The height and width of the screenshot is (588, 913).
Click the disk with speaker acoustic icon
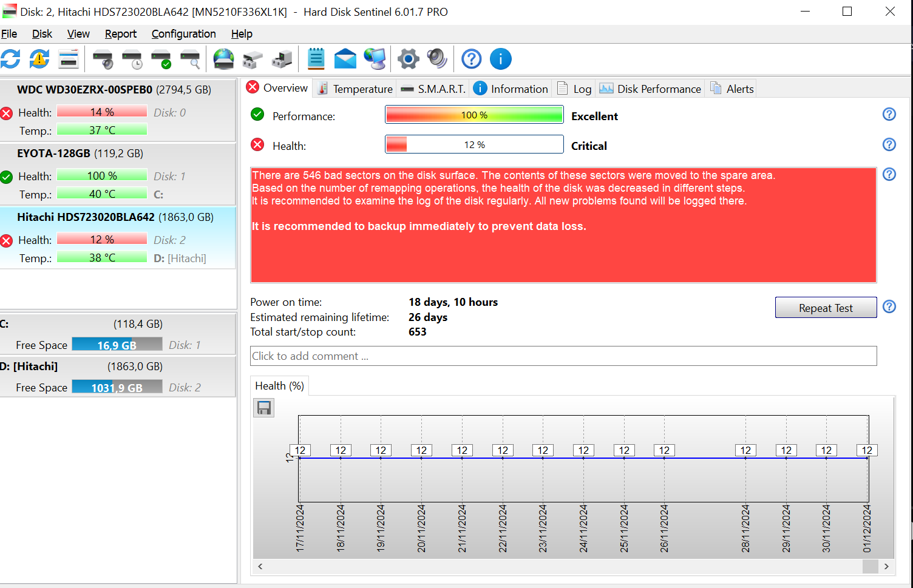tap(103, 59)
